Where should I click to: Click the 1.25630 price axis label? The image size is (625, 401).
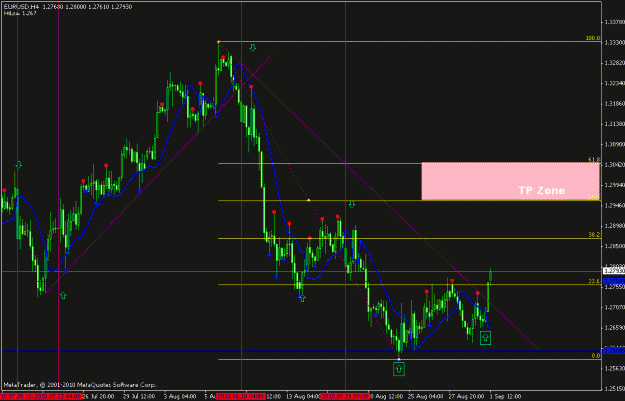(614, 369)
